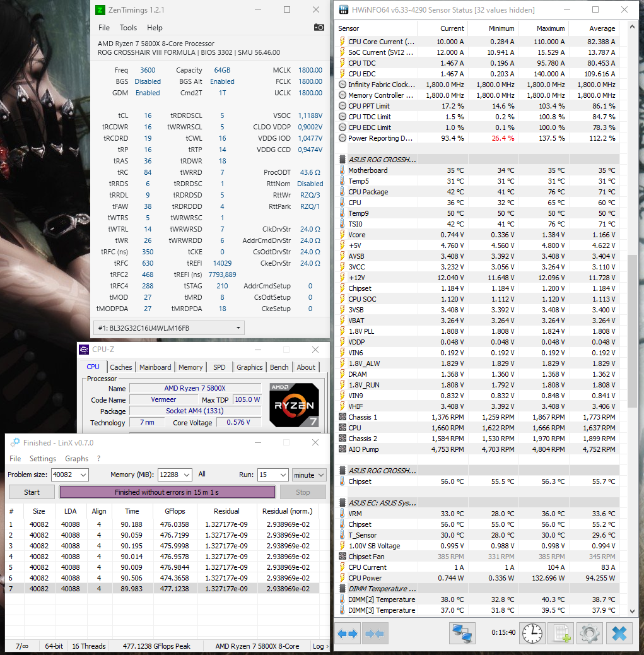Close HWiNFO sensors with blue X icon
This screenshot has width=644, height=655.
click(x=619, y=634)
